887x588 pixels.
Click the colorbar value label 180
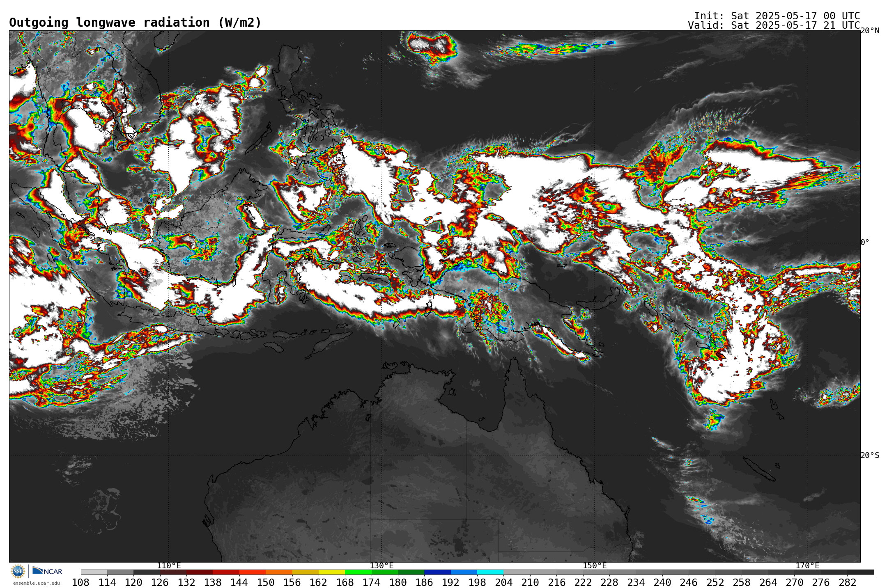[x=398, y=582]
